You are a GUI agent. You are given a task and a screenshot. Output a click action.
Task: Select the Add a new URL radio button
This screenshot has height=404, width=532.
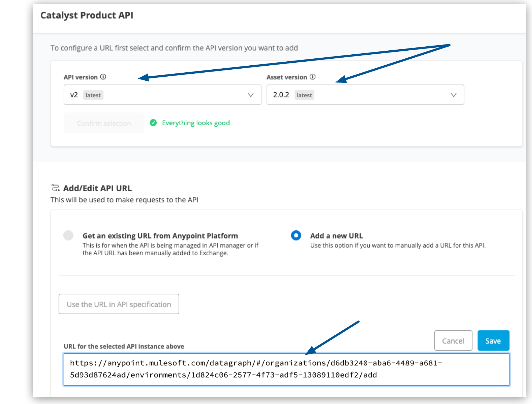[x=296, y=235]
